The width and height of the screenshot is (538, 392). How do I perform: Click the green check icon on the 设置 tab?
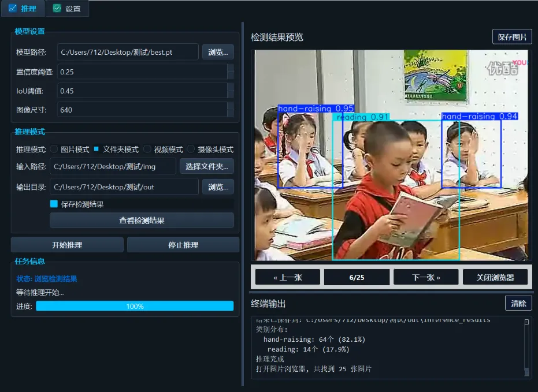[55, 9]
